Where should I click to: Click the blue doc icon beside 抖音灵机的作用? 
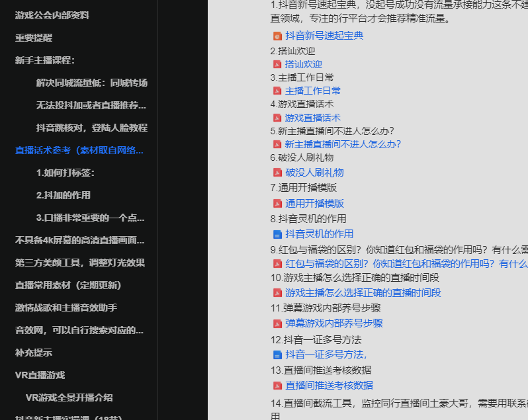(277, 234)
